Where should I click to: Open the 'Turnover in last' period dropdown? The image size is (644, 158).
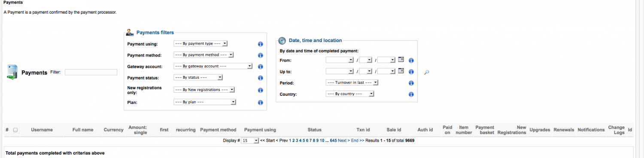pos(352,82)
